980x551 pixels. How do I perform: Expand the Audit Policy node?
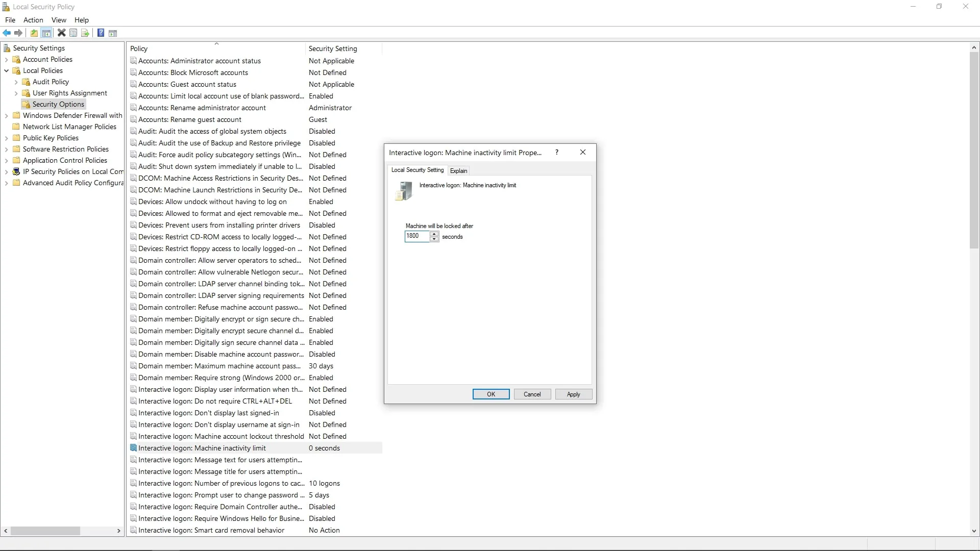click(16, 82)
